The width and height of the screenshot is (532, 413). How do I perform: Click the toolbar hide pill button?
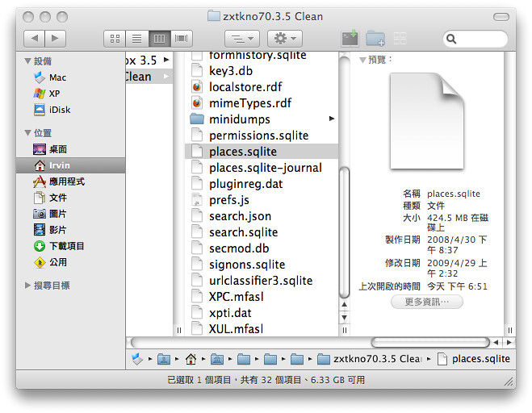(x=501, y=17)
